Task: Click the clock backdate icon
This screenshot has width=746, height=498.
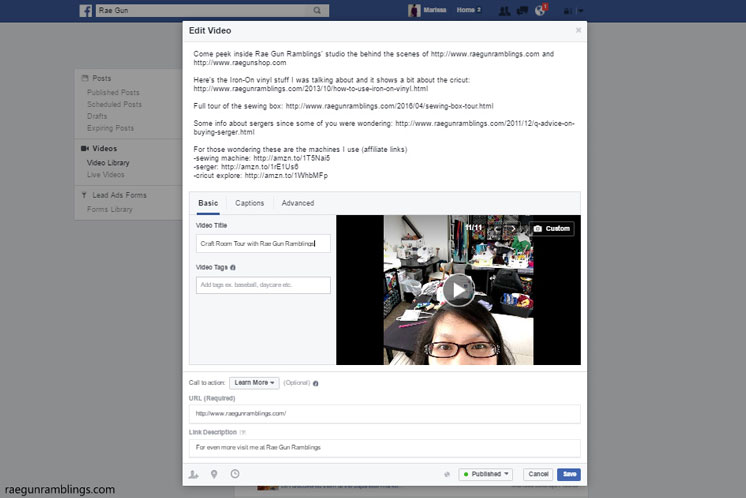Action: pyautogui.click(x=235, y=474)
